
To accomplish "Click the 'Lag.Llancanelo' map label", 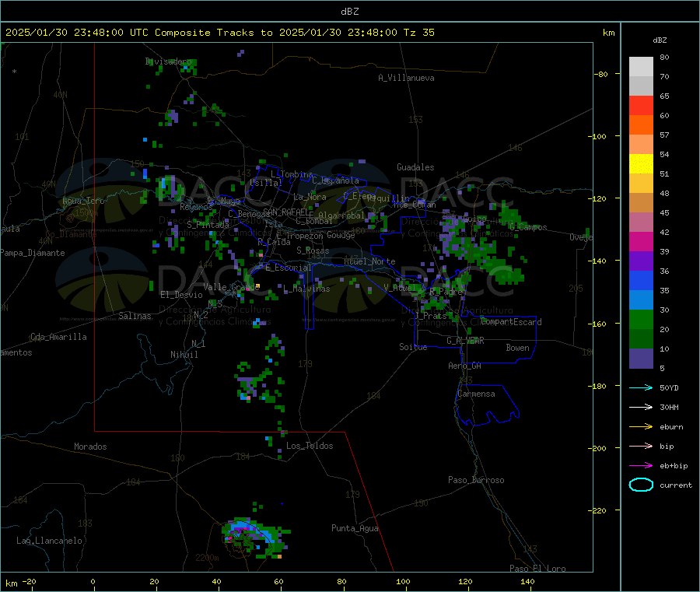I will 49,541.
